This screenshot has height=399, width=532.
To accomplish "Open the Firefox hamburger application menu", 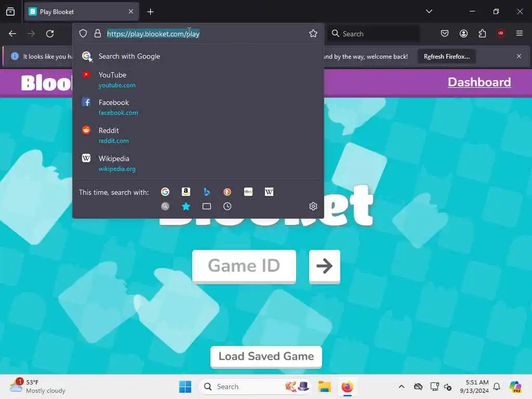I will [x=520, y=33].
